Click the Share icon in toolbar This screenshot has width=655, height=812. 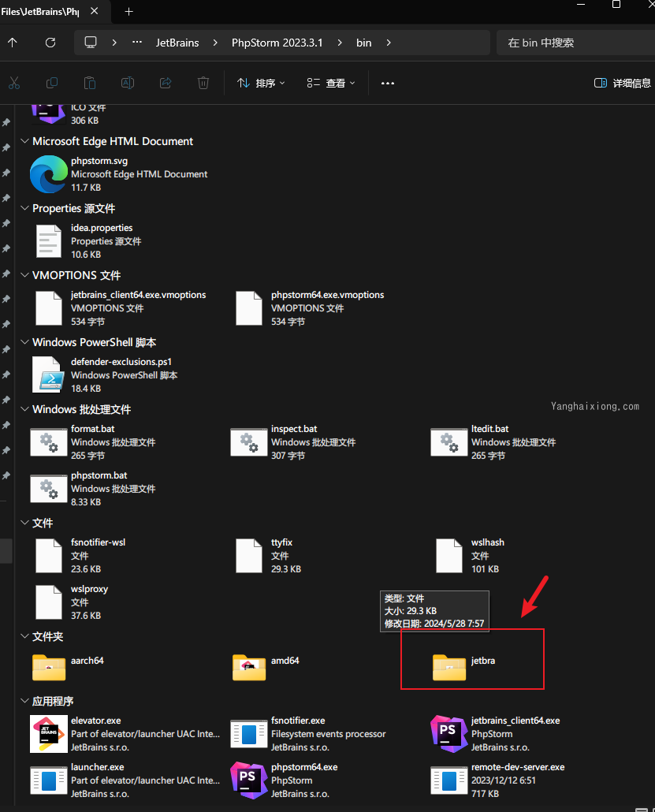166,83
